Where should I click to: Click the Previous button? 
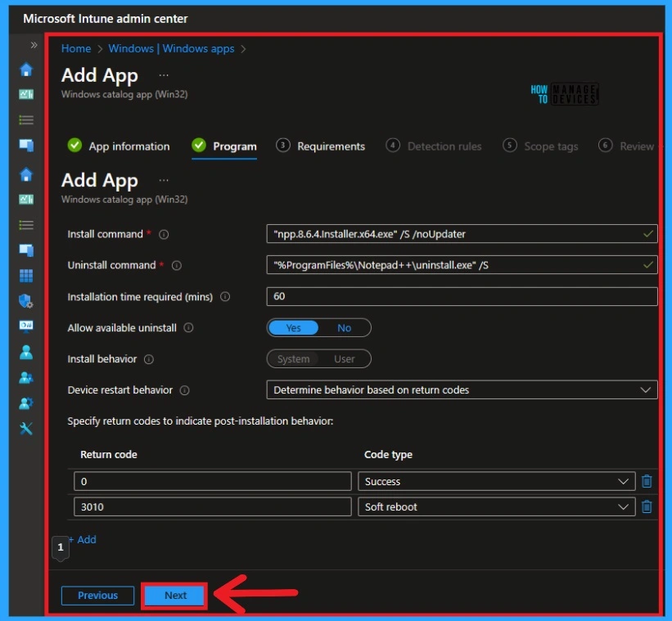(97, 596)
